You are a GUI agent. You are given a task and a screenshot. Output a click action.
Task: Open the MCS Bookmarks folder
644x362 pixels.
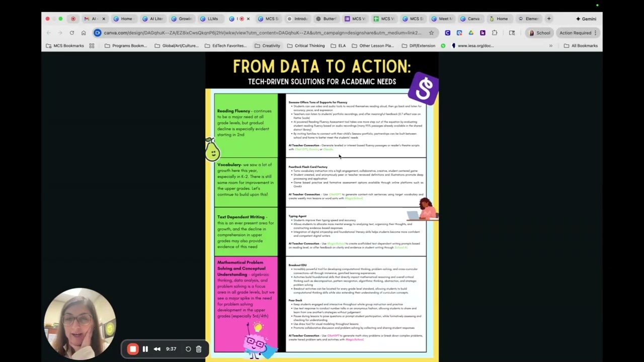click(x=65, y=46)
